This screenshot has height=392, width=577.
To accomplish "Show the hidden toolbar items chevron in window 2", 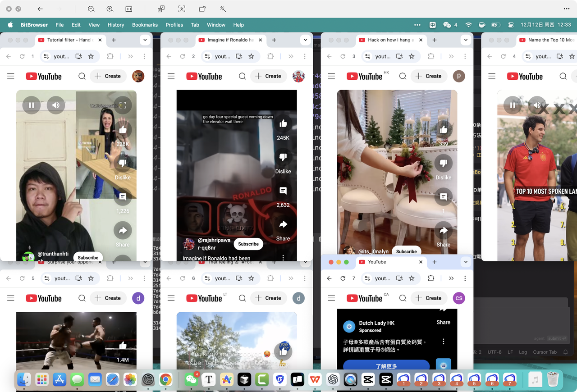I will (291, 56).
